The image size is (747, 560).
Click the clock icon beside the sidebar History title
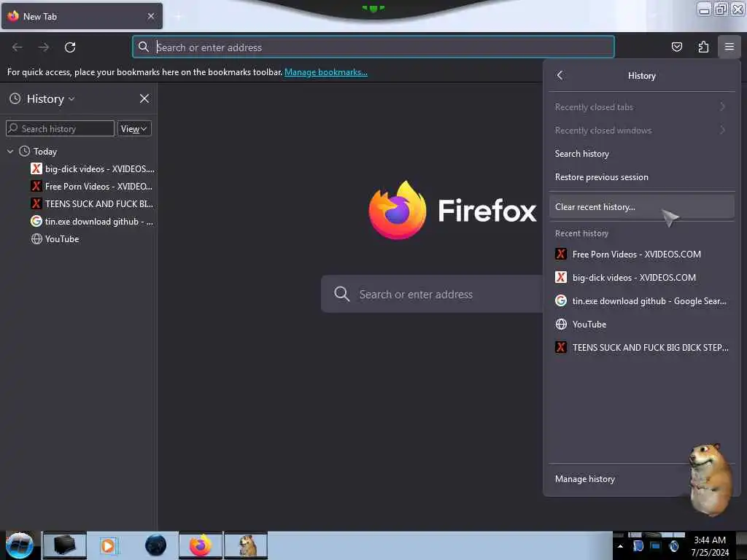pyautogui.click(x=15, y=98)
